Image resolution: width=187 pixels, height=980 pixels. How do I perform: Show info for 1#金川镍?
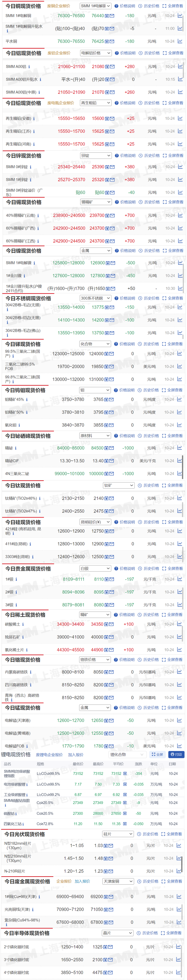point(24,276)
